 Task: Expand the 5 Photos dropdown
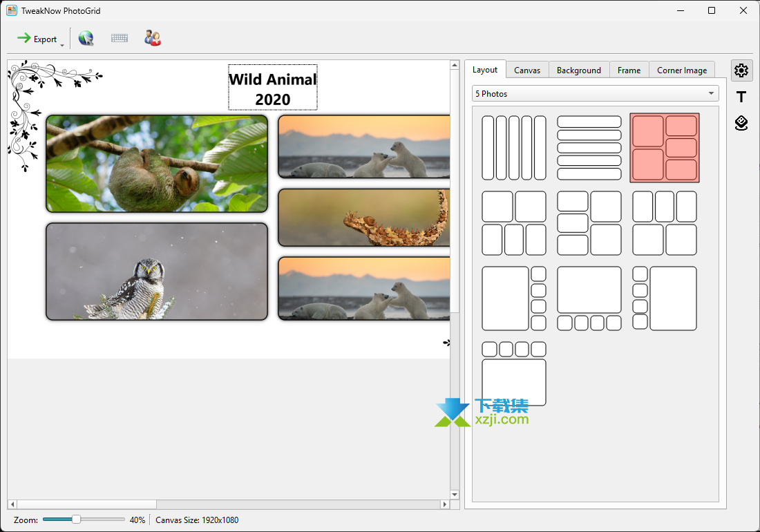tap(595, 93)
